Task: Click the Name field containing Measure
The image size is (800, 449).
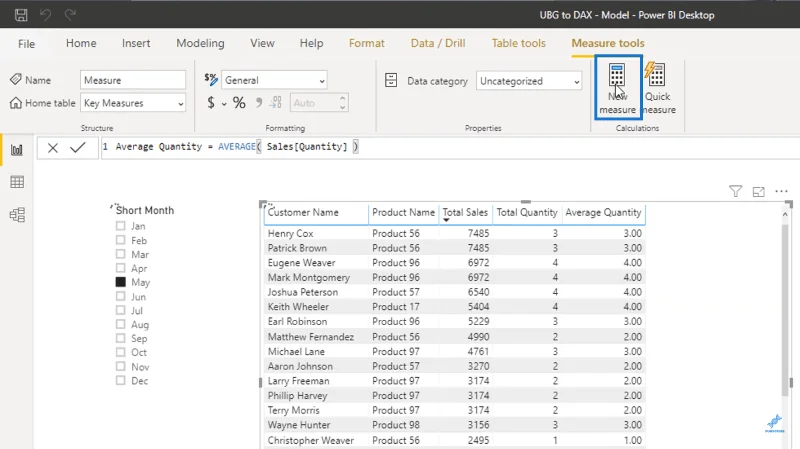Action: point(133,80)
